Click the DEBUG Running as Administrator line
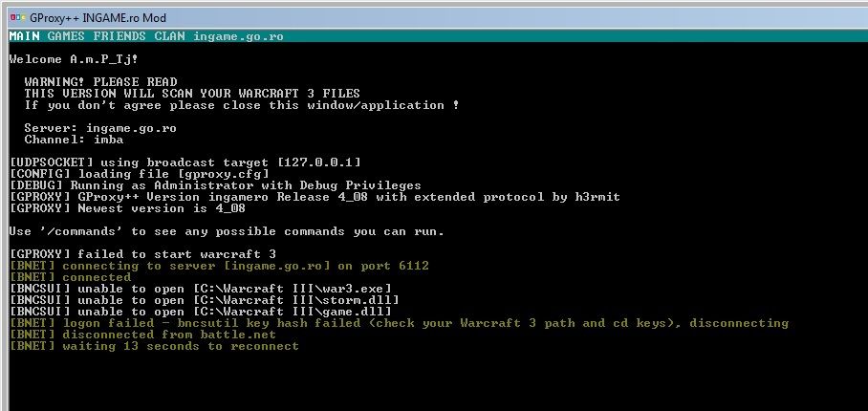Viewport: 868px width, 411px height. pyautogui.click(x=215, y=185)
